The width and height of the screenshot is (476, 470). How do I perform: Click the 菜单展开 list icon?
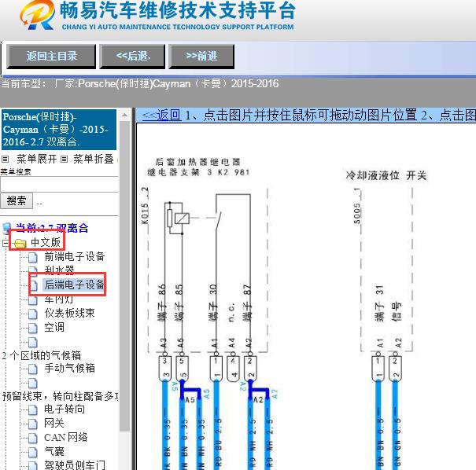point(6,160)
